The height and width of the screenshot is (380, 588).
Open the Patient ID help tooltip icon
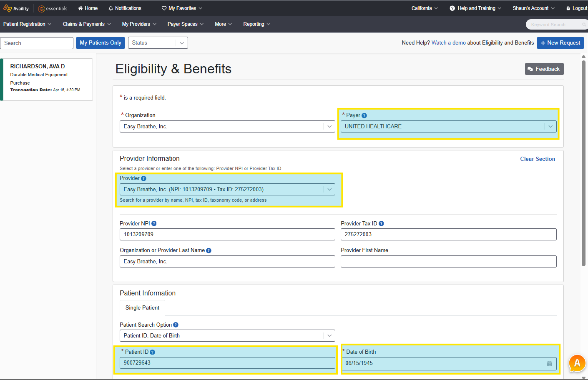point(152,352)
